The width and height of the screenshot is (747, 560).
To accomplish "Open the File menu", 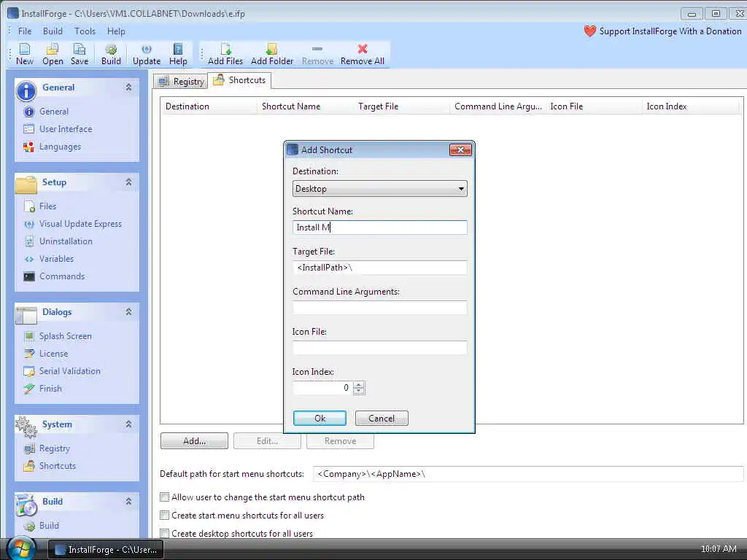I will (25, 31).
